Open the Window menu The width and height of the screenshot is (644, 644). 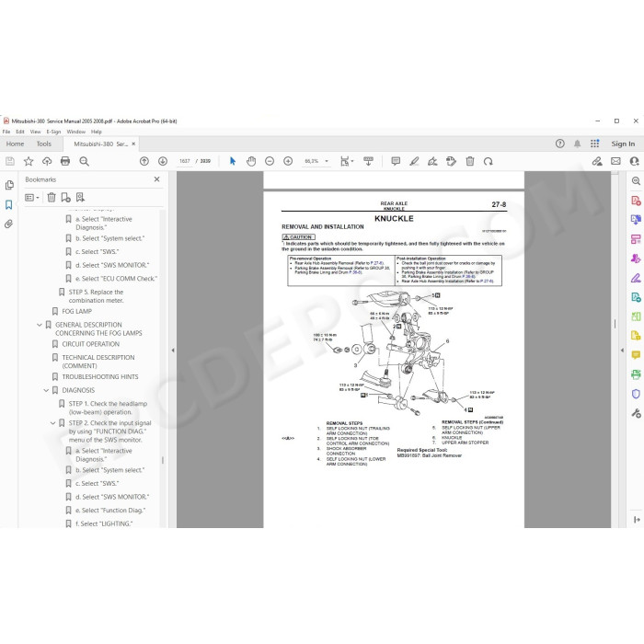pos(76,132)
